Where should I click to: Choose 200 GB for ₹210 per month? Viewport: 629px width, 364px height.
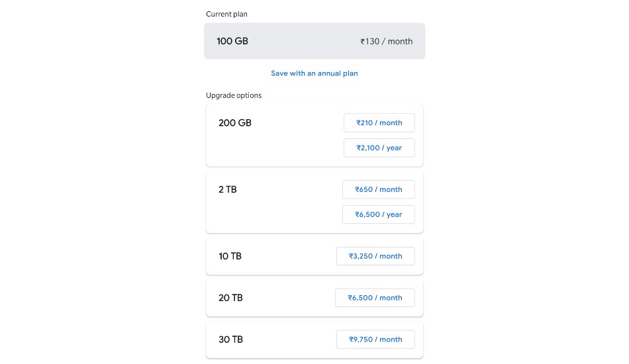[x=379, y=122]
